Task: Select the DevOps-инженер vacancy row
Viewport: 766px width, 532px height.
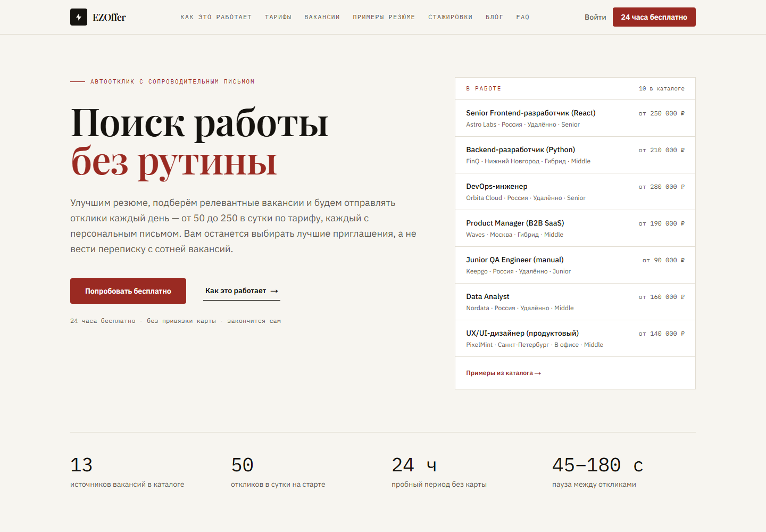Action: [575, 192]
